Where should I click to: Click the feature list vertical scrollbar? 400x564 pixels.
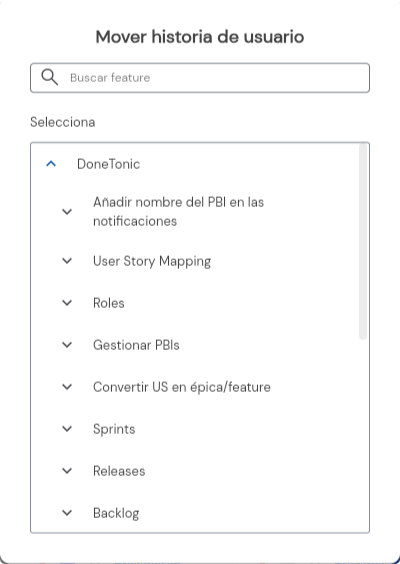(363, 241)
